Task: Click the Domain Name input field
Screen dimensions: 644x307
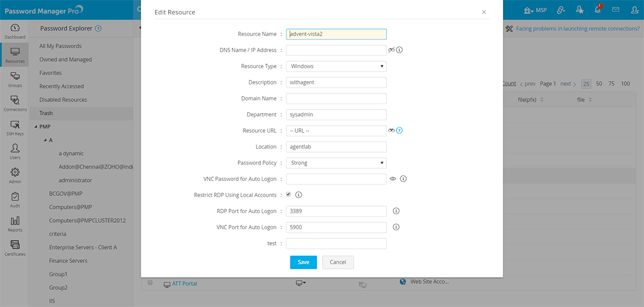Action: click(336, 98)
